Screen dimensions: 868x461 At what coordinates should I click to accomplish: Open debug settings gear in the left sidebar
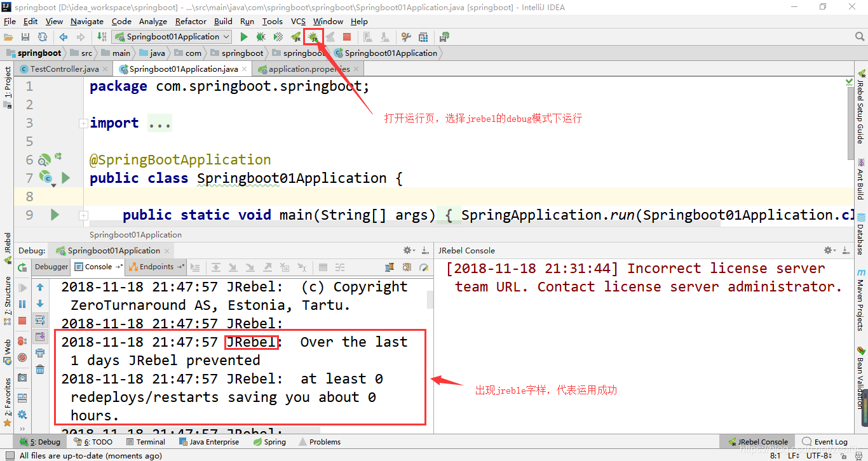click(23, 415)
